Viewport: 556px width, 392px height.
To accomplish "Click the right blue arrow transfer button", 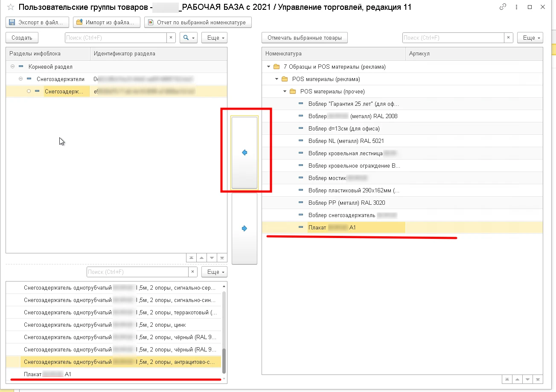I will (x=245, y=228).
